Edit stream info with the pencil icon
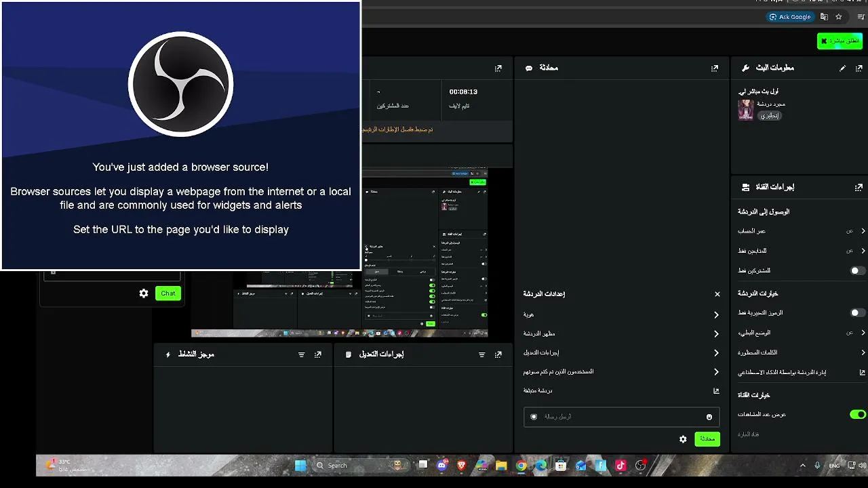The image size is (868, 488). tap(843, 68)
